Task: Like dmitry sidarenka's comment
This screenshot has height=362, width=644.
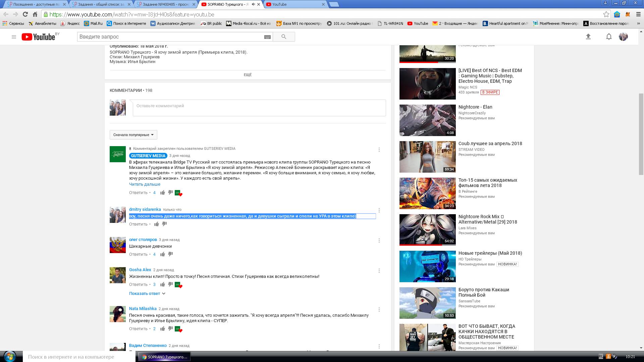Action: (156, 224)
